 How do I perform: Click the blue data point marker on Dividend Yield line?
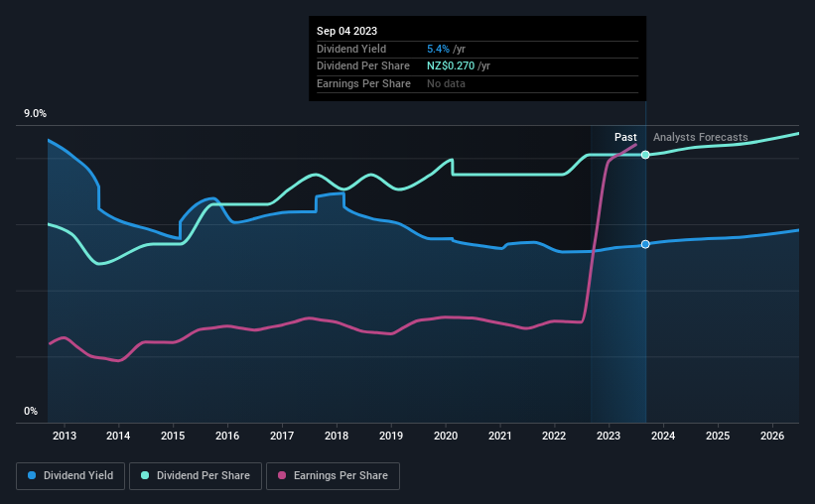pyautogui.click(x=645, y=244)
